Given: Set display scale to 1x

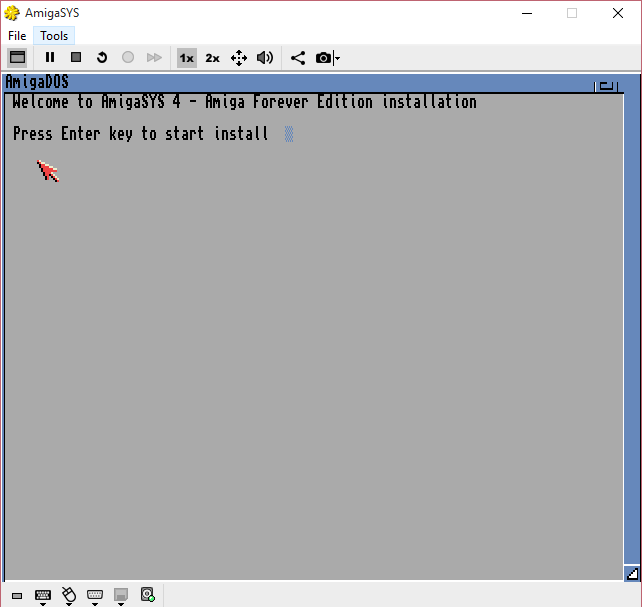Looking at the screenshot, I should [187, 58].
